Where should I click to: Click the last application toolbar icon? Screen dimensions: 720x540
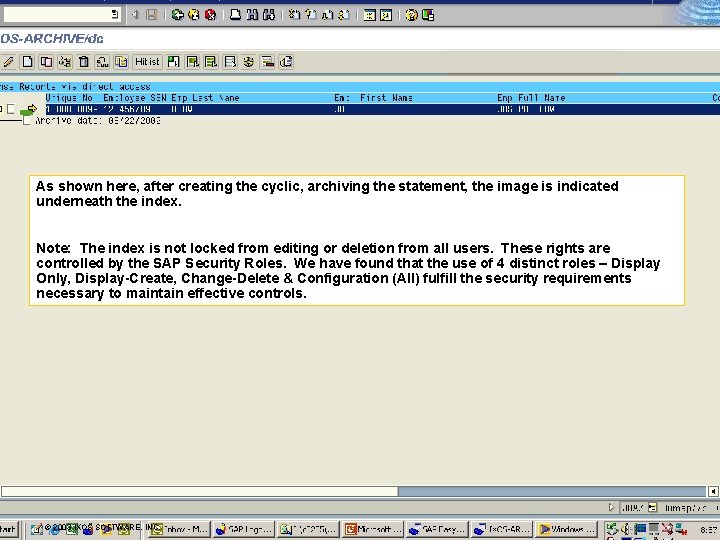tap(287, 62)
